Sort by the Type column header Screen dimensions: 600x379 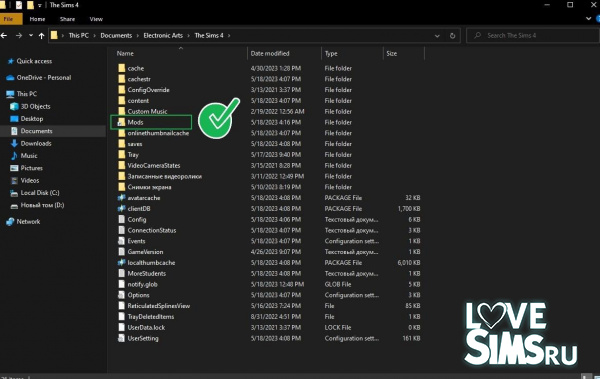(331, 54)
